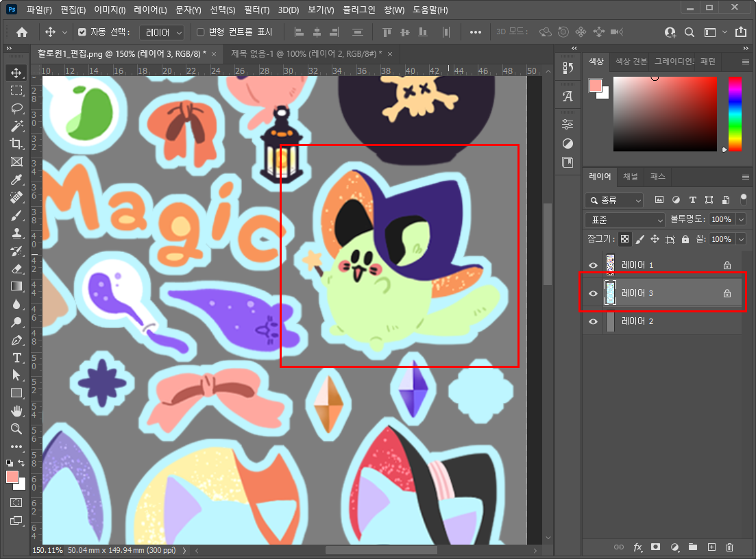Screen dimensions: 756x559
Task: Open the Move tool preset dropdown arrow
Action: tap(64, 32)
